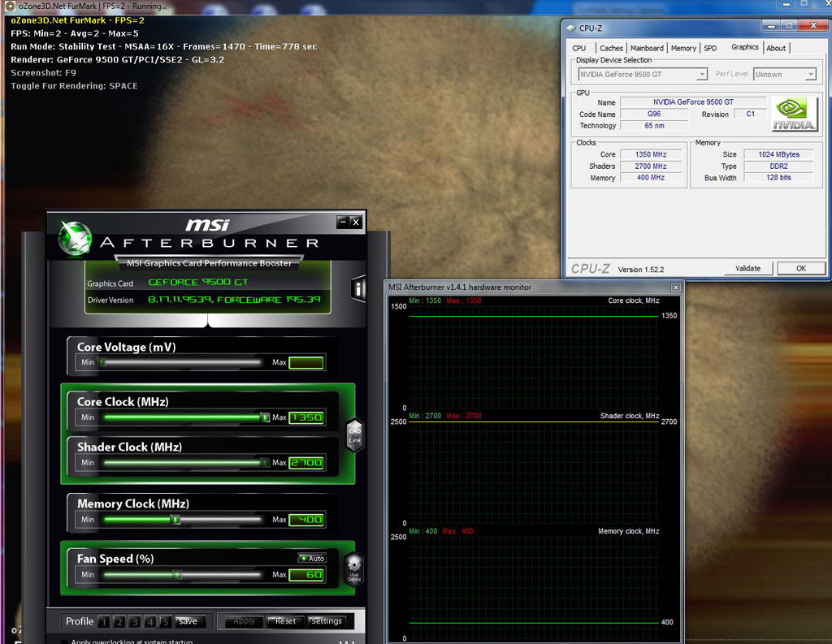Select profile slot 1
The width and height of the screenshot is (832, 644).
point(104,622)
